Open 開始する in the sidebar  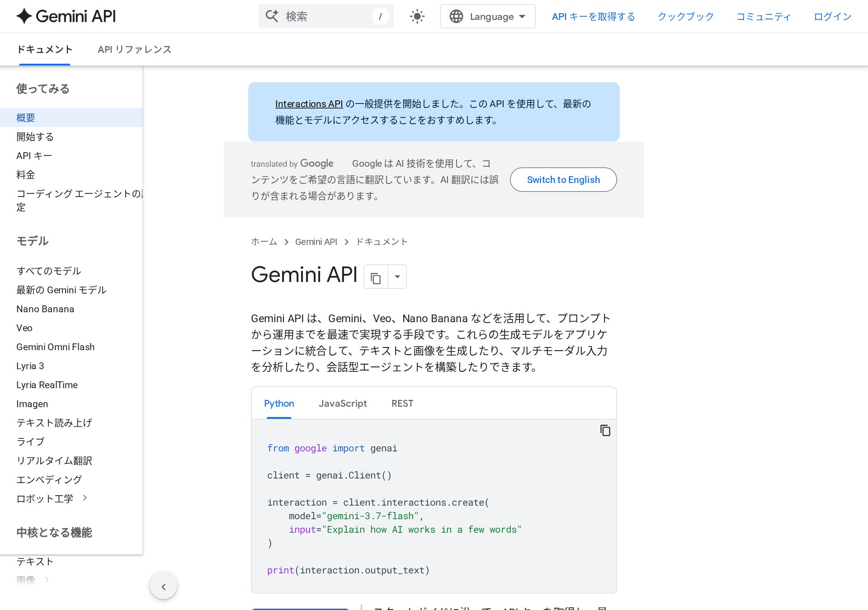pos(35,136)
